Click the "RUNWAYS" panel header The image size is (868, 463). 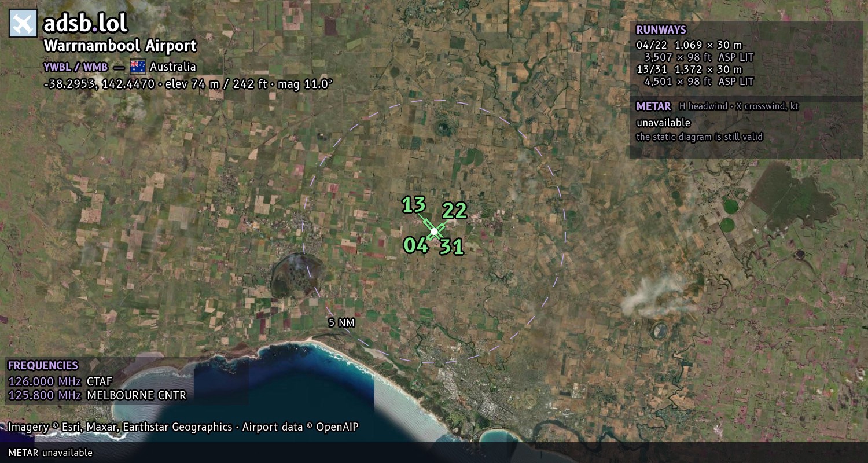coord(661,30)
